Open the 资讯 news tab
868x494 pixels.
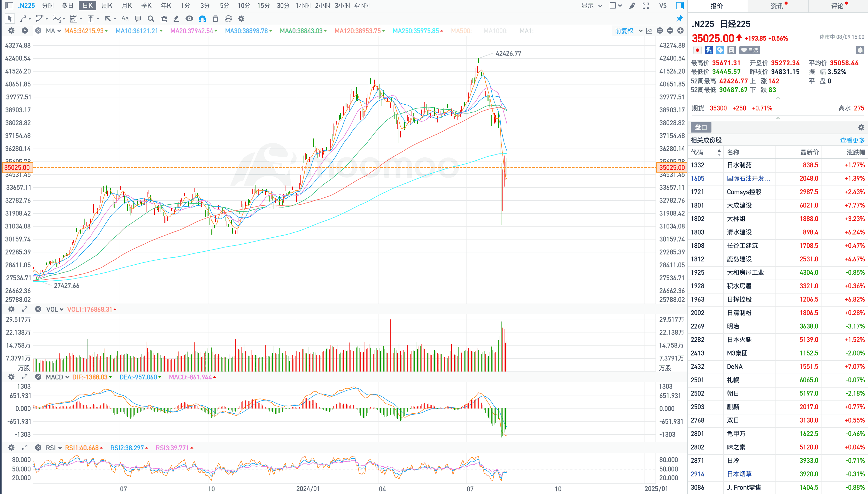point(777,6)
